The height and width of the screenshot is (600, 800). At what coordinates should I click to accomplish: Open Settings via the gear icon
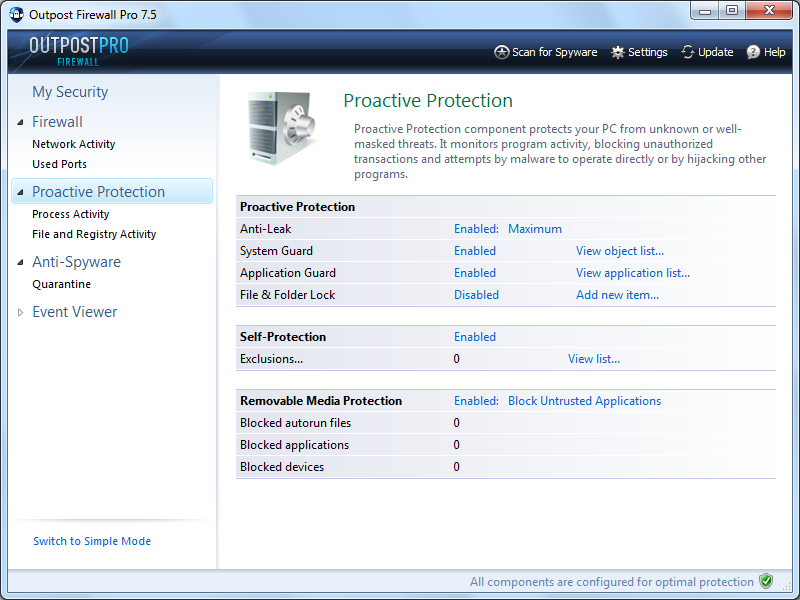(618, 52)
